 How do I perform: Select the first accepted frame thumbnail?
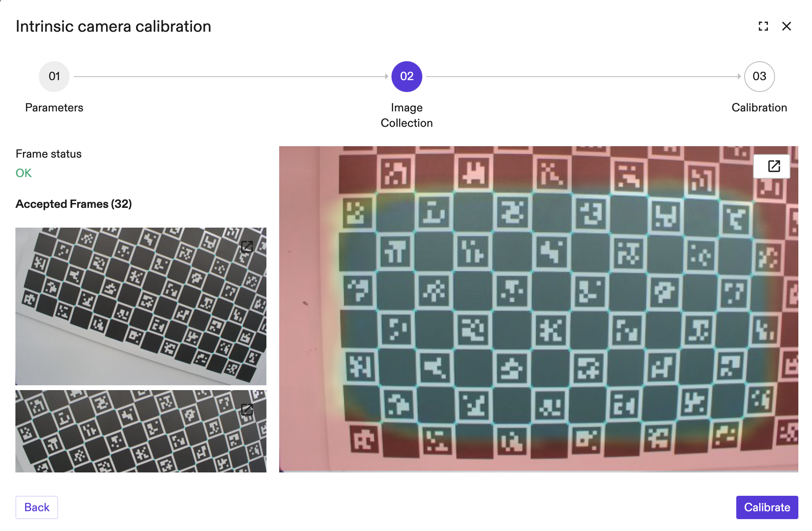[x=141, y=306]
